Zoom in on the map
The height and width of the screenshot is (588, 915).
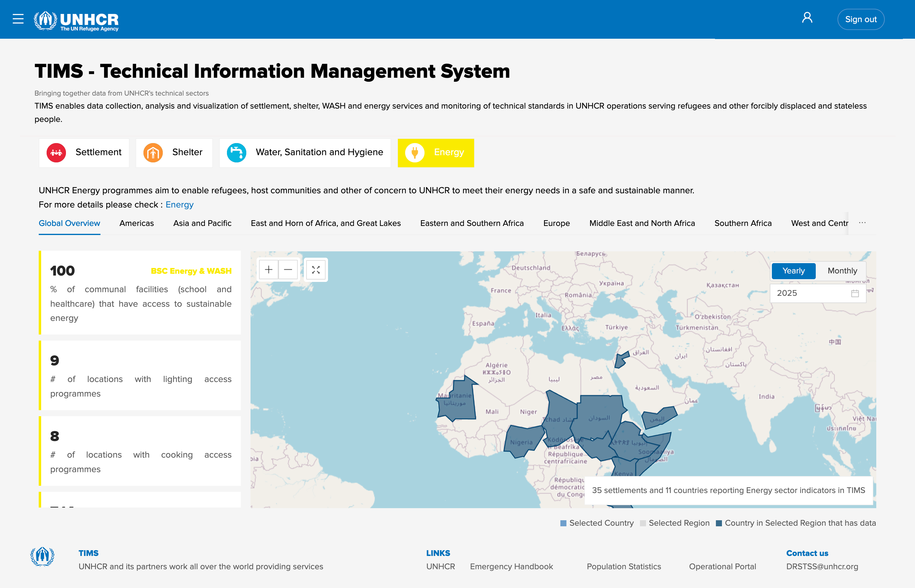click(x=269, y=270)
